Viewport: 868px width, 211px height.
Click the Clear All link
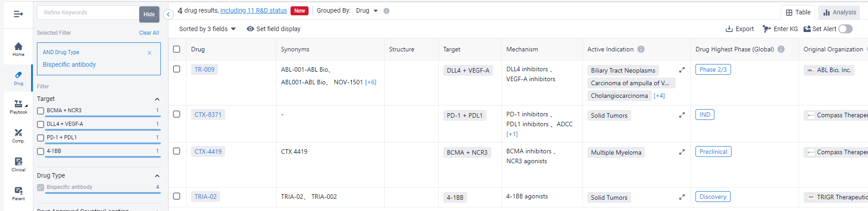click(x=149, y=33)
